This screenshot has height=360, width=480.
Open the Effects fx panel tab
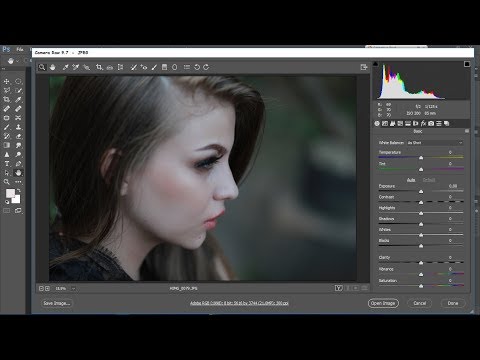pos(423,123)
